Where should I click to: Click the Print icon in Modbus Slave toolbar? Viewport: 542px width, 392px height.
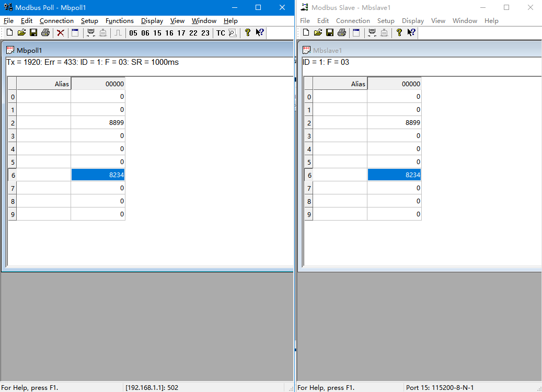342,33
